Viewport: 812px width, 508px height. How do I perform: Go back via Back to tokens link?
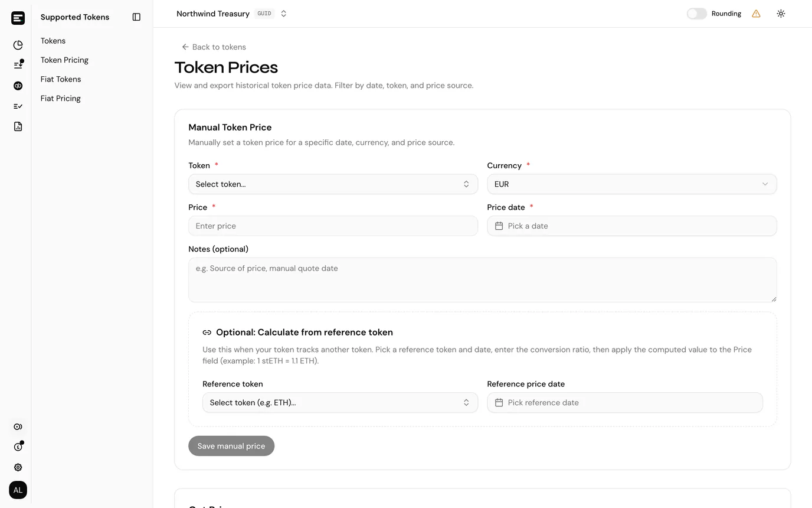(214, 47)
